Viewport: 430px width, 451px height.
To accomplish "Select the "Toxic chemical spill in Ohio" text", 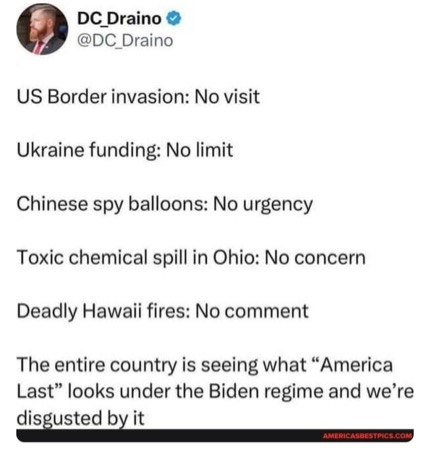I will pyautogui.click(x=136, y=258).
